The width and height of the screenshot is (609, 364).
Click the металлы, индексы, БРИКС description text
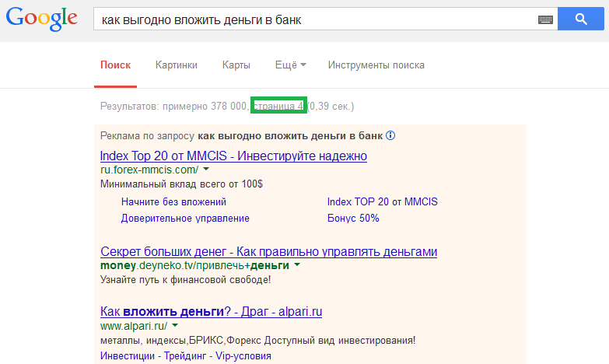pyautogui.click(x=258, y=341)
